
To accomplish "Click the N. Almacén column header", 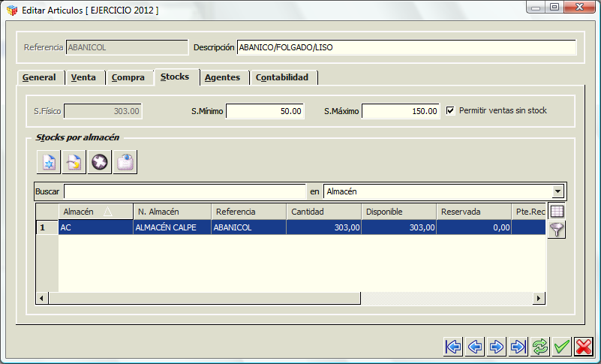I will [x=172, y=212].
